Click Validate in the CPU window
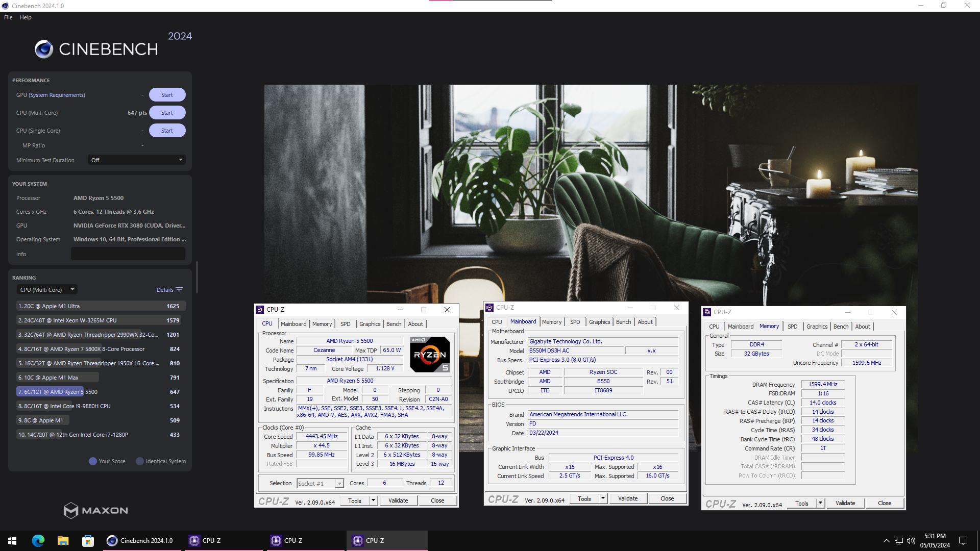 [x=398, y=501]
